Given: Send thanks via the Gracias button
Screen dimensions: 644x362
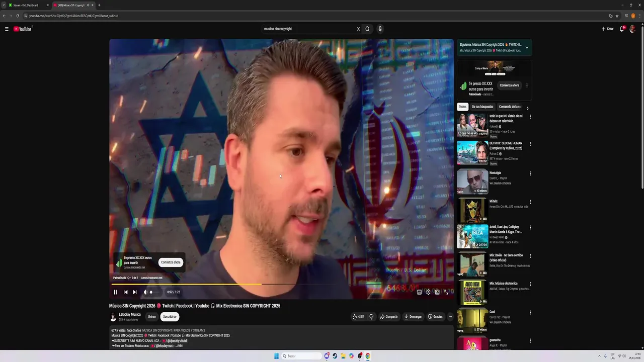Looking at the screenshot, I should point(435,317).
